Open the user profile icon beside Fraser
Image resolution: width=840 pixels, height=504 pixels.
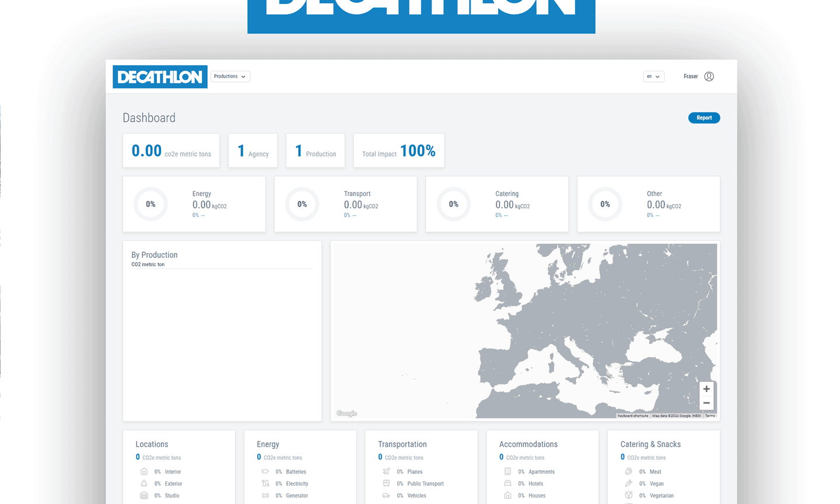pos(709,76)
